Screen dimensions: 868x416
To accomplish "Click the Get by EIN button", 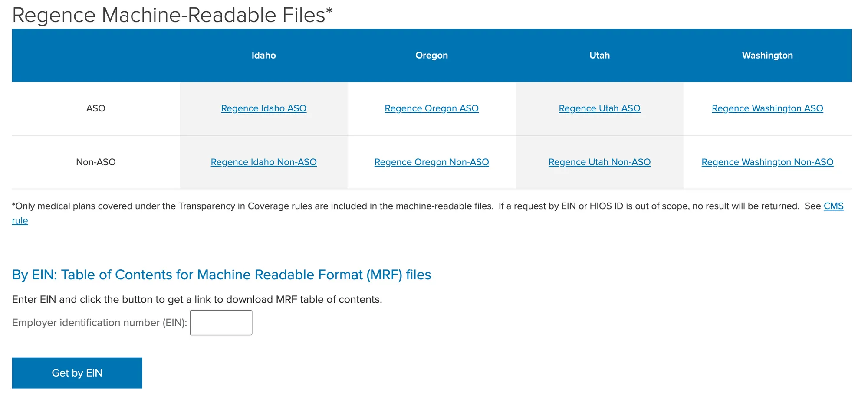I will coord(77,373).
